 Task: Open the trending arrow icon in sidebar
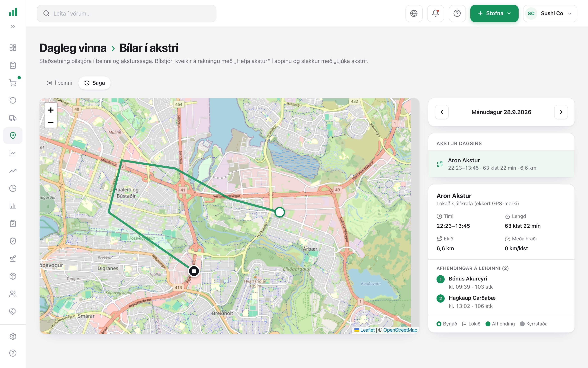point(13,171)
